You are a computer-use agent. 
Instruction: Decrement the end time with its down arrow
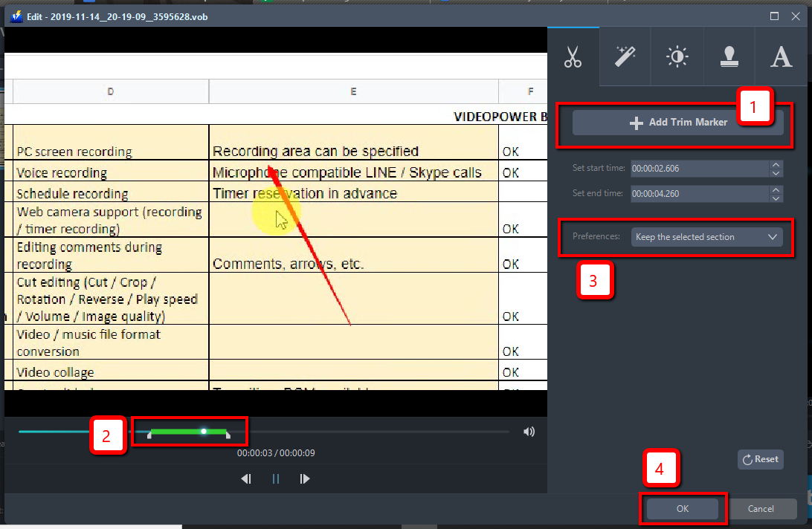click(x=775, y=198)
